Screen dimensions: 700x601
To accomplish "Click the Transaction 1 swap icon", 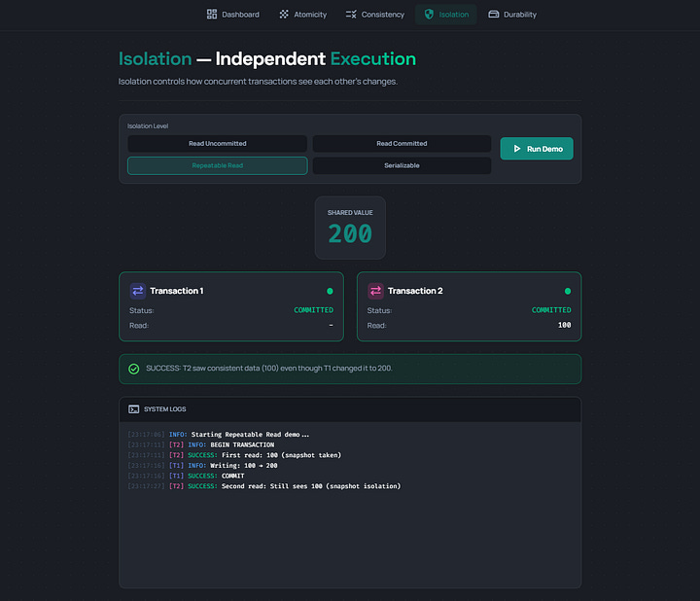I will (138, 291).
